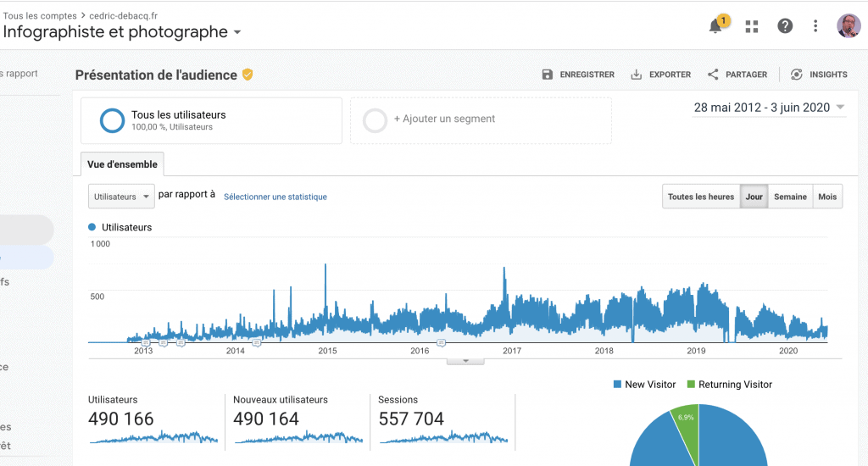Click the Présentation de l'audience title

[x=156, y=75]
